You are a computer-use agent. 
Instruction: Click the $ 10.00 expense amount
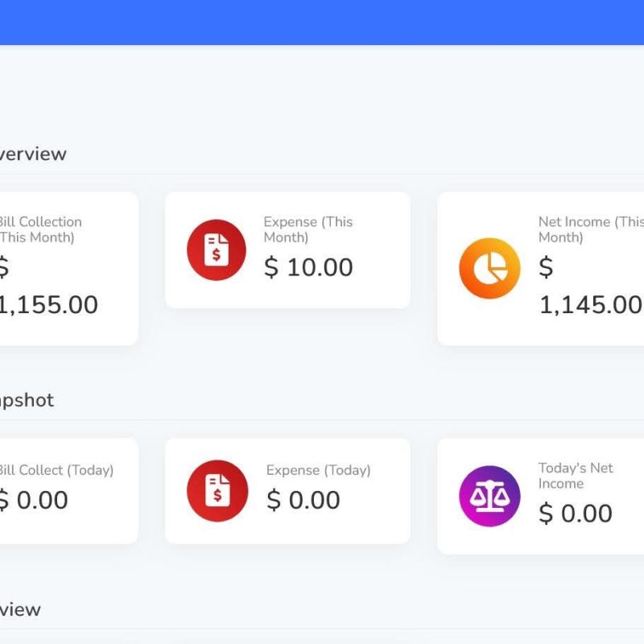(309, 267)
